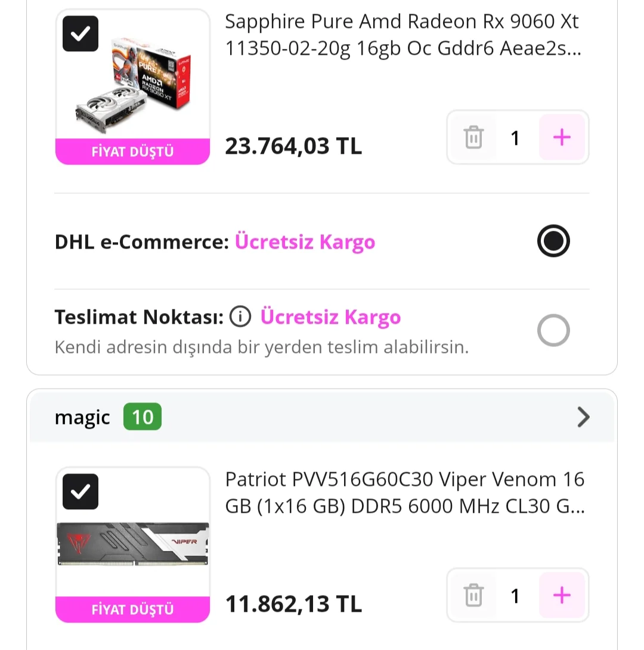Expand the magic seller chevron arrow
The height and width of the screenshot is (650, 644).
point(583,417)
